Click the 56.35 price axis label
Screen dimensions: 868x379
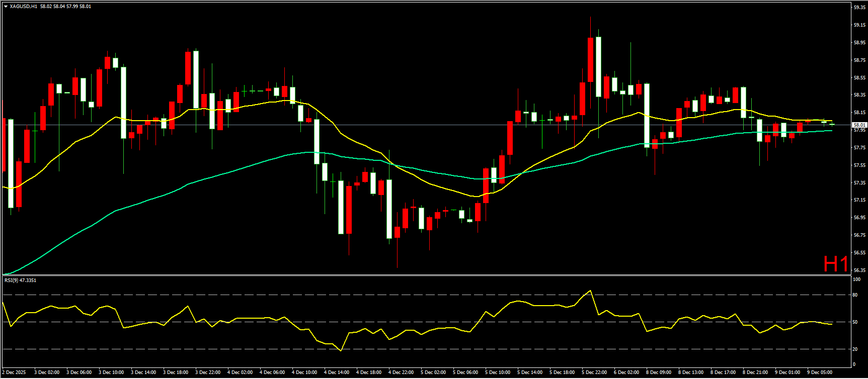[859, 270]
